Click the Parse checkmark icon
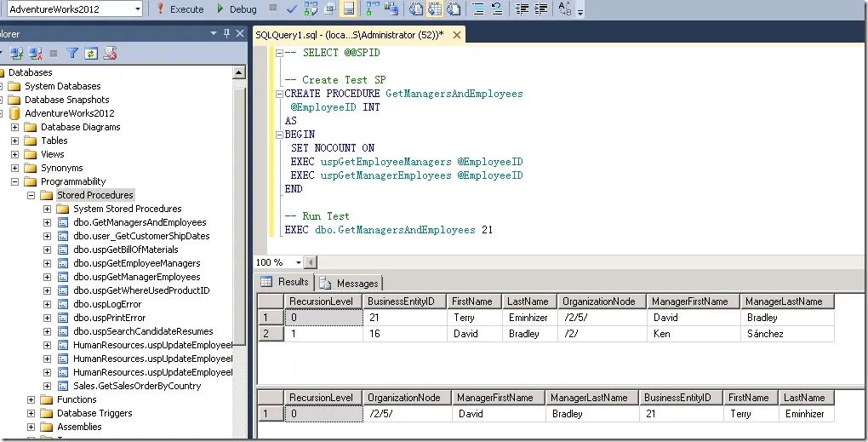The image size is (868, 442). (292, 9)
